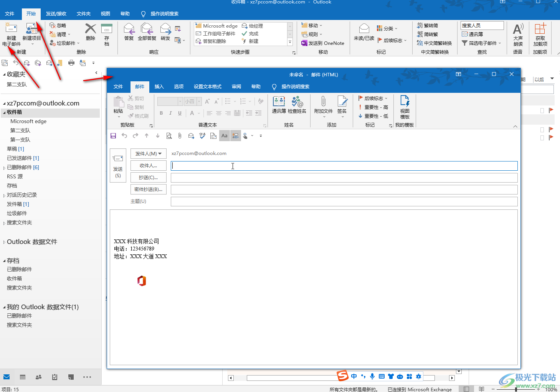Click the Read Aloud icon
This screenshot has width=560, height=392.
(x=518, y=28)
